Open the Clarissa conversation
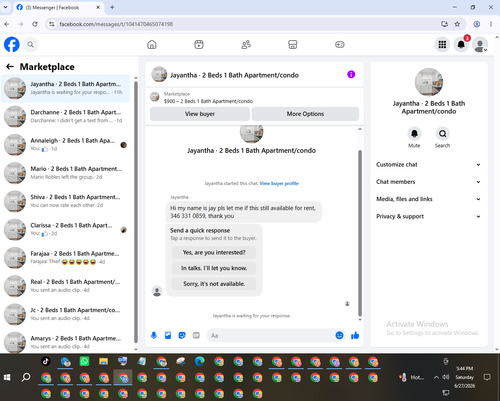 [x=65, y=229]
